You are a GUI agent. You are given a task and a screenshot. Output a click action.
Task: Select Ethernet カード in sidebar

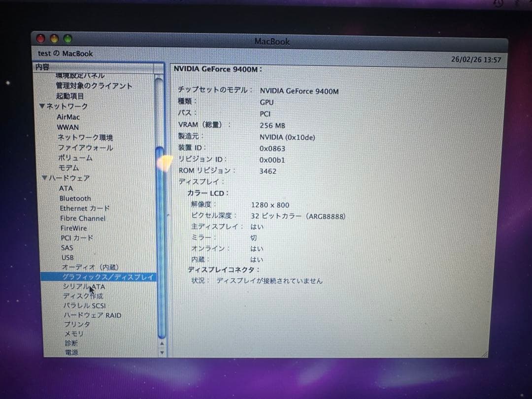pos(85,208)
